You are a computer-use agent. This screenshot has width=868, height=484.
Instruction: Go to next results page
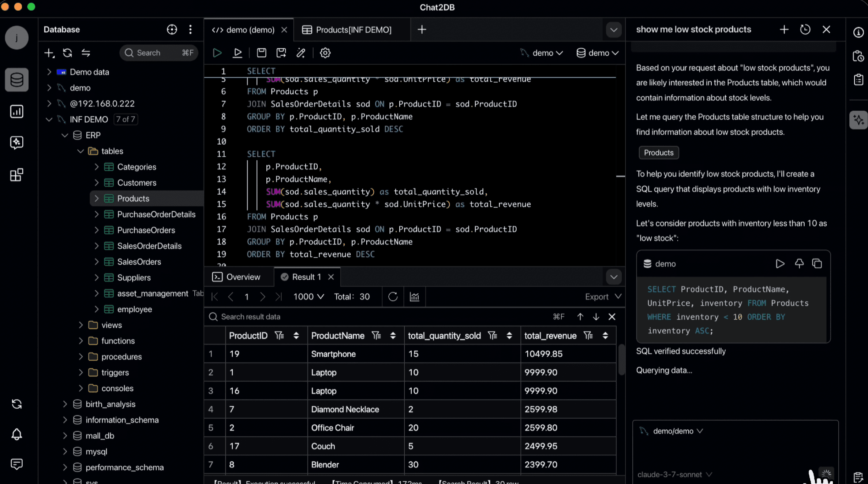click(x=262, y=297)
